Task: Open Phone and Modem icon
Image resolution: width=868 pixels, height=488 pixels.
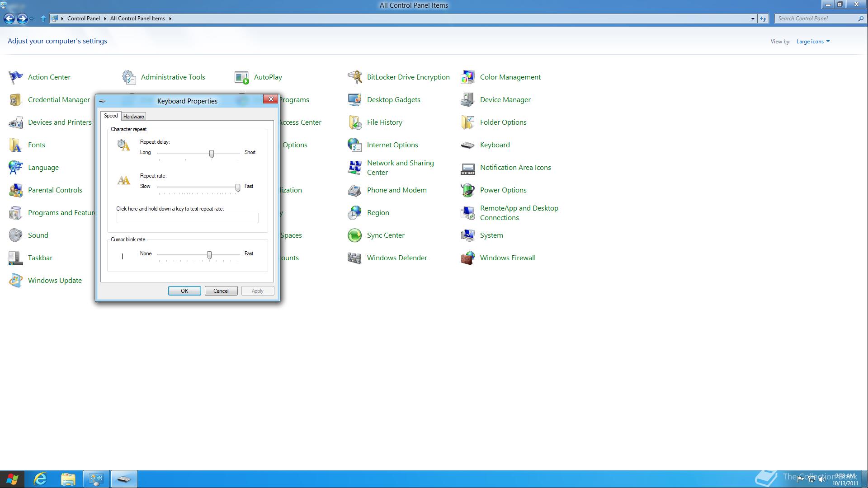Action: pos(355,190)
